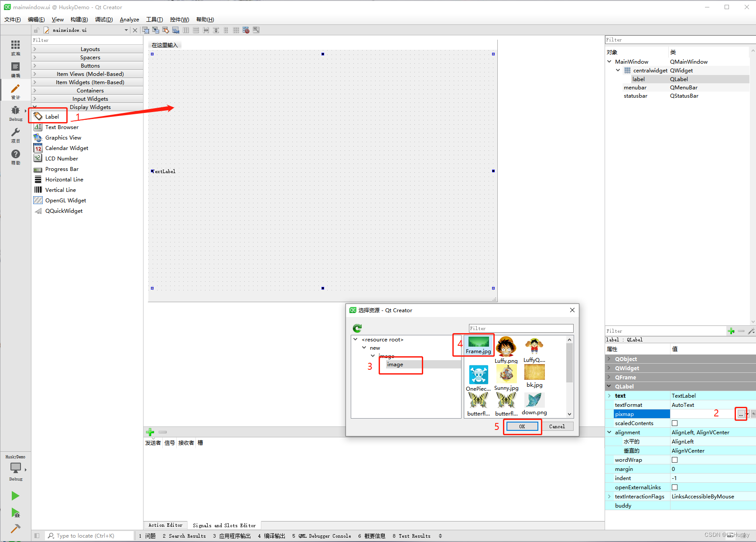756x542 pixels.
Task: Switch to the Edit mode icon
Action: click(x=15, y=67)
